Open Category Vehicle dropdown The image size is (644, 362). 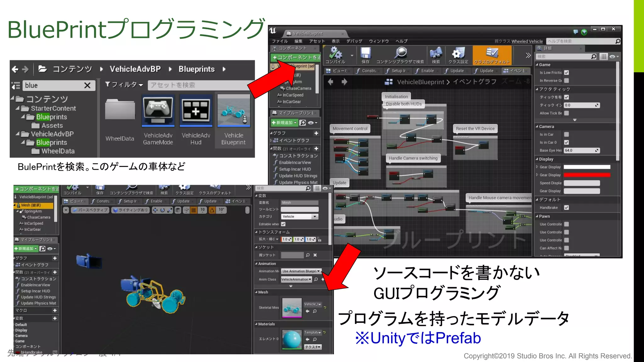[x=300, y=217]
